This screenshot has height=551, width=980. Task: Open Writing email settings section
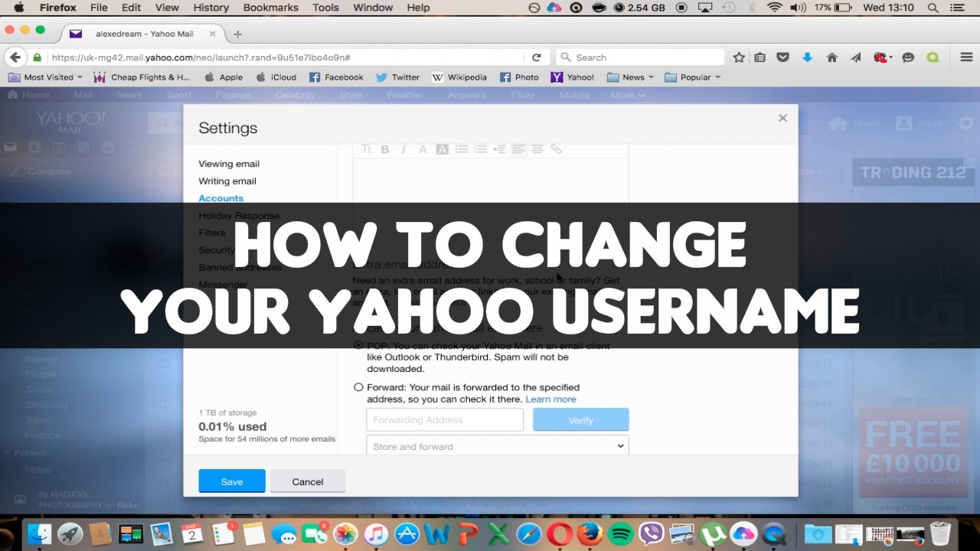click(227, 181)
